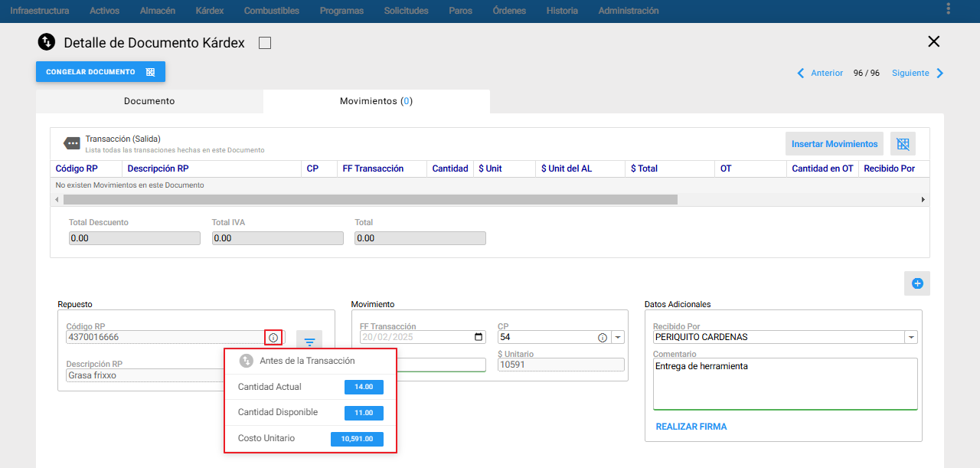Open the Órdenes menu
The image size is (980, 468).
tap(510, 11)
